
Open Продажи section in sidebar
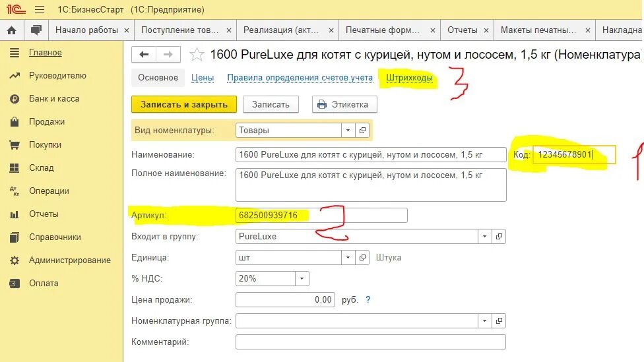pyautogui.click(x=47, y=121)
